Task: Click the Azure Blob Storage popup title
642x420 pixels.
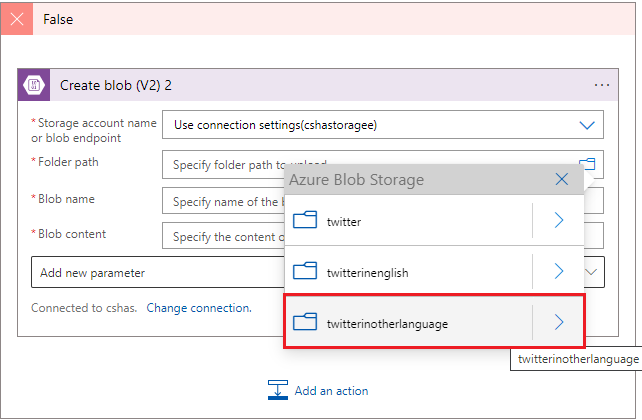Action: (x=357, y=180)
